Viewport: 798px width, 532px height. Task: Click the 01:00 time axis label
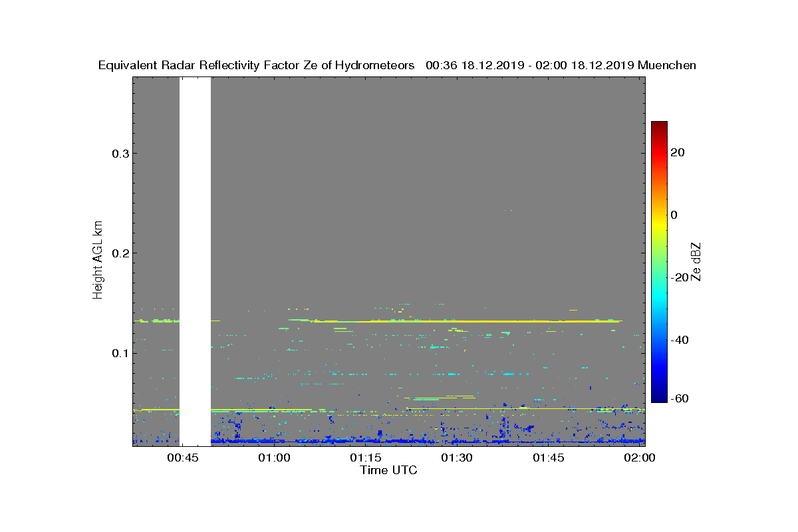pyautogui.click(x=274, y=458)
